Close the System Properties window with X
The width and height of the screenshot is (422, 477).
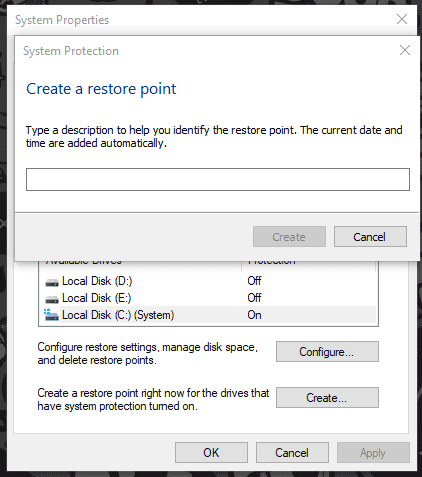tap(402, 19)
